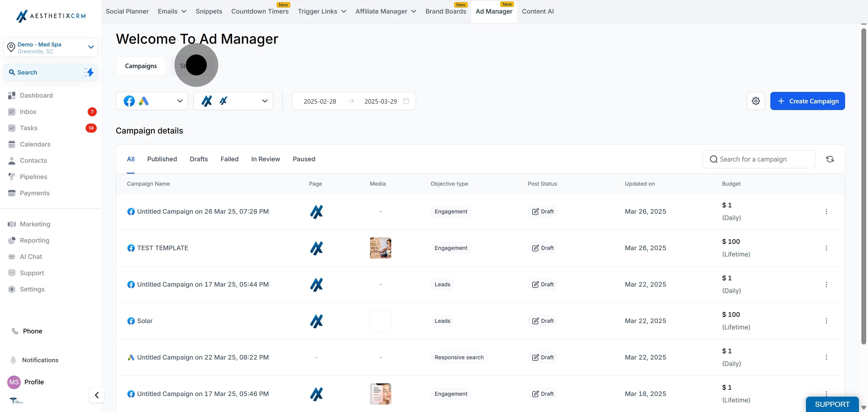The image size is (868, 412).
Task: Open Demo - Med Spa location switcher
Action: [51, 48]
